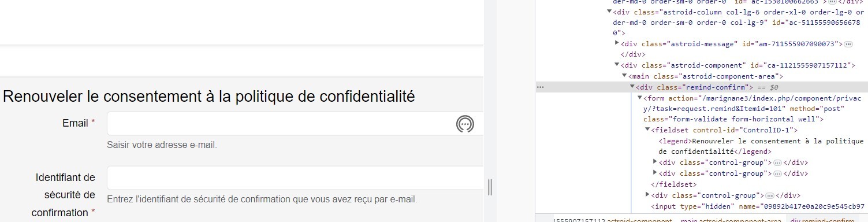The width and height of the screenshot is (868, 222).
Task: Select the hidden input element line
Action: [x=758, y=206]
